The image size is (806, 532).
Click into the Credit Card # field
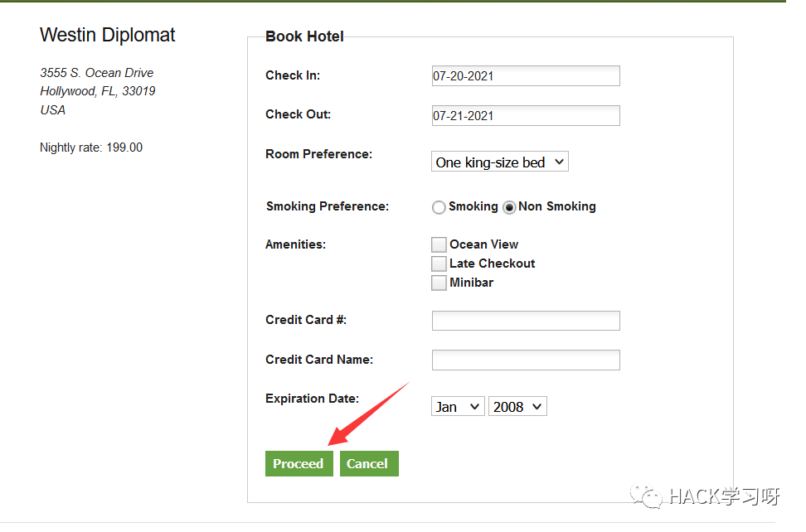pyautogui.click(x=526, y=321)
